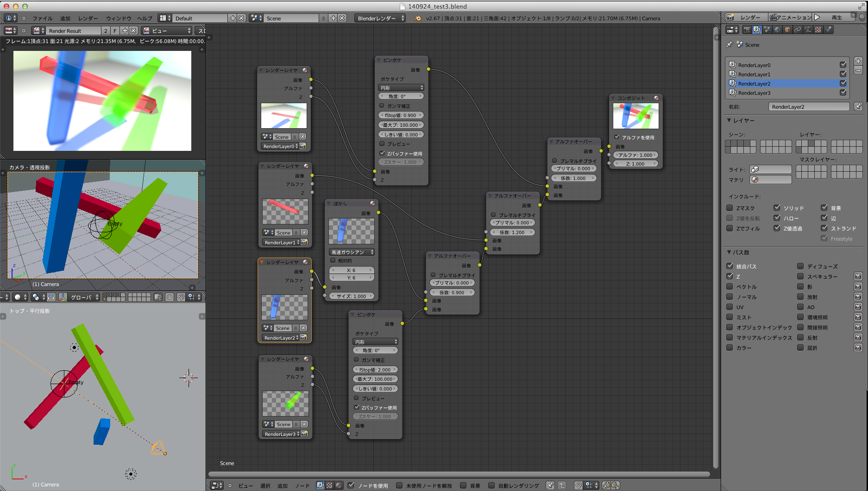Open ヘルプ menu
Viewport: 868px width, 491px height.
pos(145,19)
